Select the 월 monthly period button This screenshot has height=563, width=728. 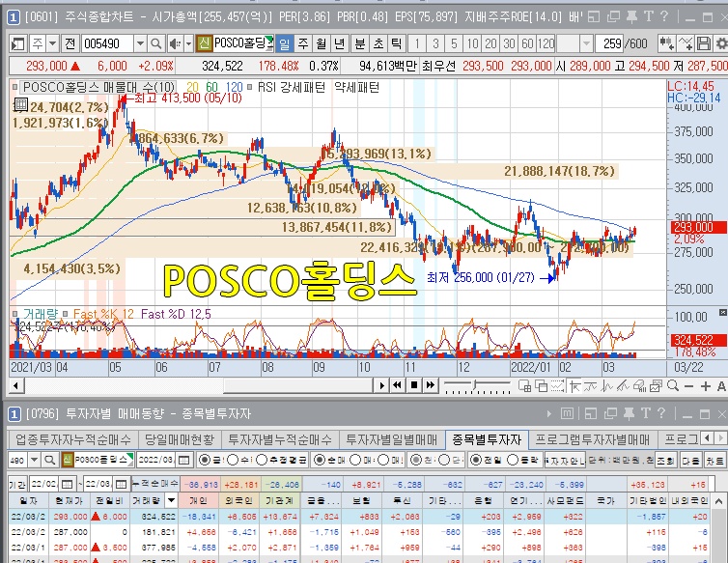coord(322,44)
